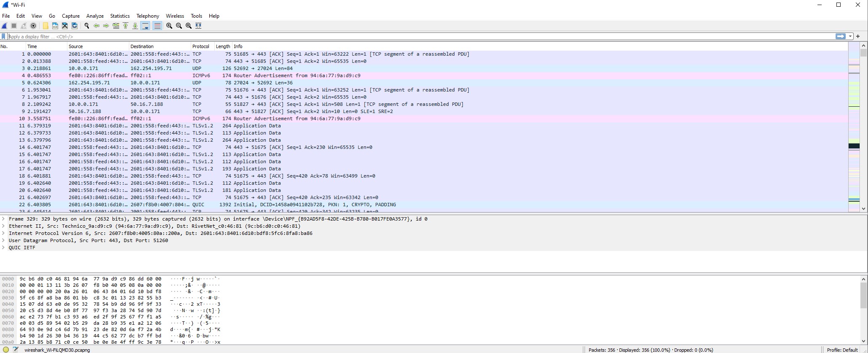Sort by the Source column header
The image size is (868, 353).
pyautogui.click(x=98, y=46)
